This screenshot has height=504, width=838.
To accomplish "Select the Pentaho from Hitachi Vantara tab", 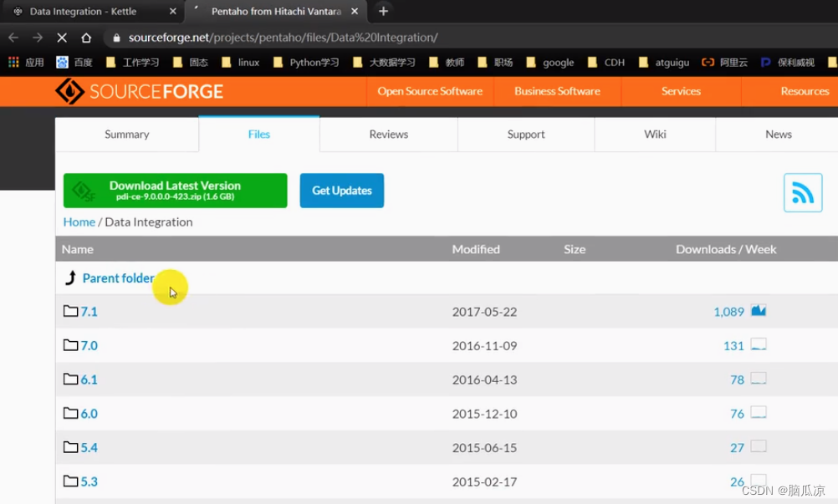I will pos(276,11).
